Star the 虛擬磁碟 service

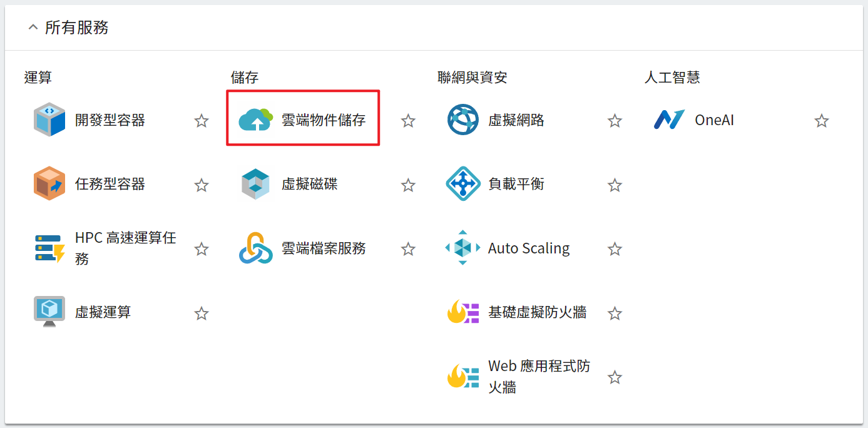[408, 185]
